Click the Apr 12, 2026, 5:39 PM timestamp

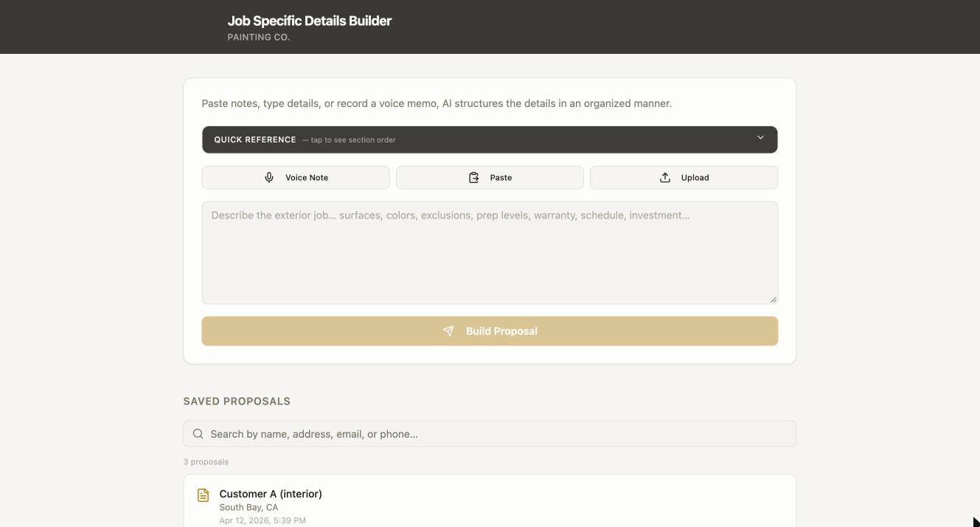pos(263,520)
